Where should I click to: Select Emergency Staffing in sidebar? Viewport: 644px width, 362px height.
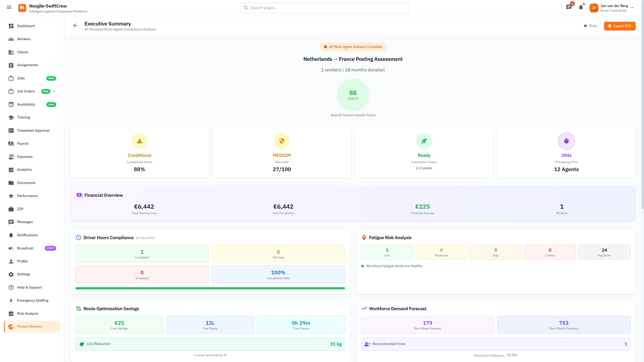tap(33, 300)
